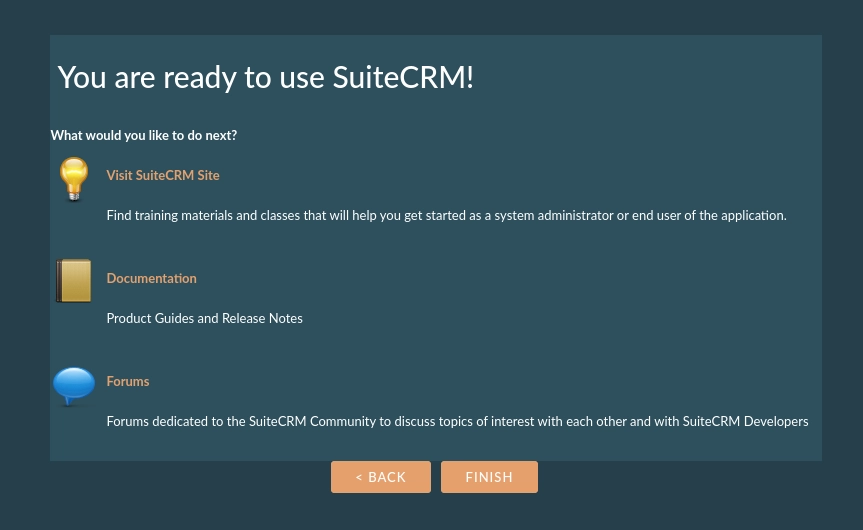Screen dimensions: 863x530
Task: Click the FINISH button
Action: [x=489, y=477]
